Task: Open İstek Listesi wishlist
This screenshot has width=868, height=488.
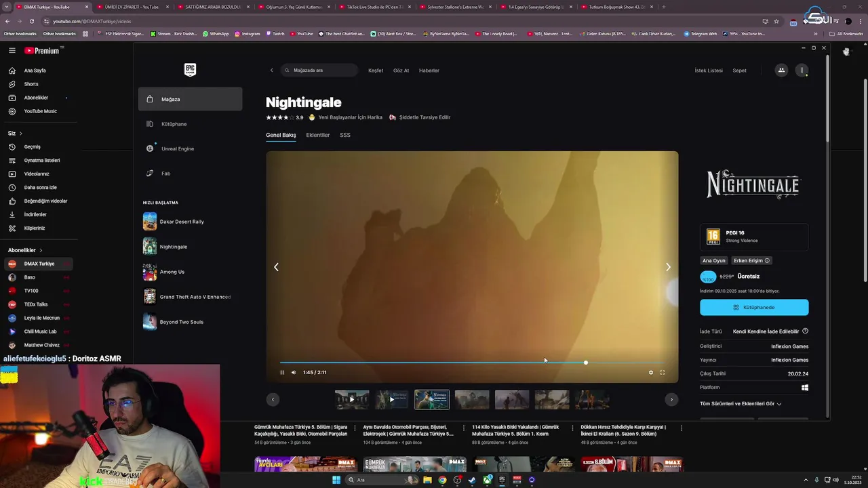Action: click(x=709, y=70)
